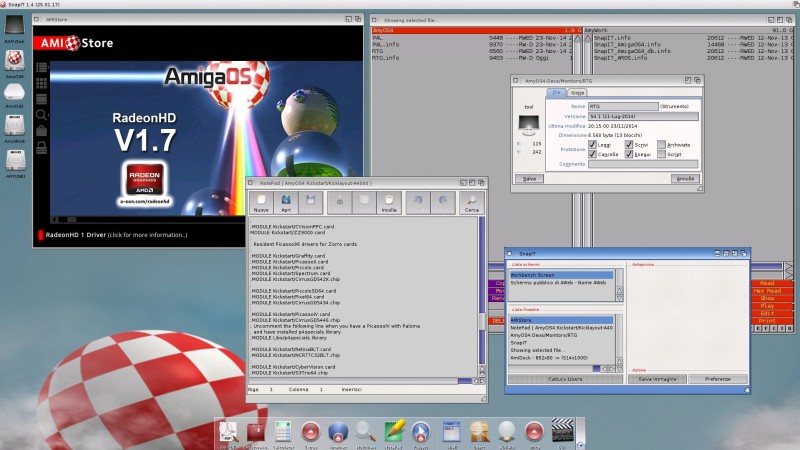The height and width of the screenshot is (450, 800).
Task: Click the NotePad vertical scrollbar
Action: (x=482, y=291)
